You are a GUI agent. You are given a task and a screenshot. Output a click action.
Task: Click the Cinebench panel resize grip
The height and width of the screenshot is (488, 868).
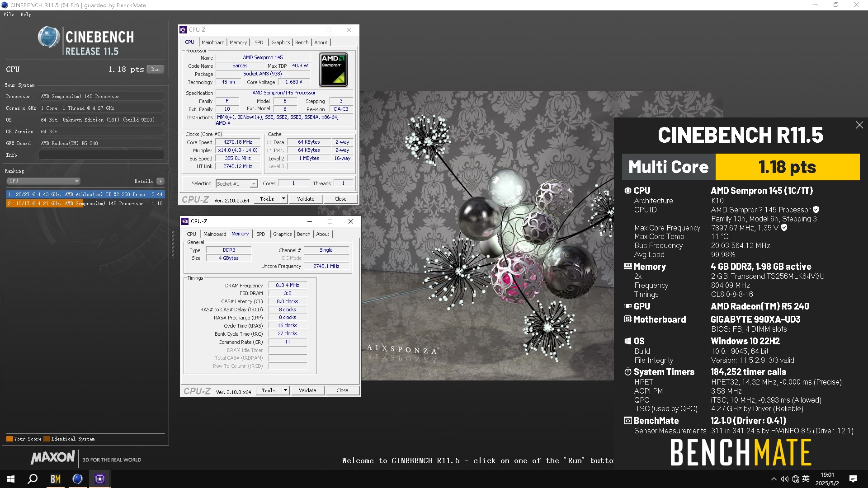coord(173,244)
